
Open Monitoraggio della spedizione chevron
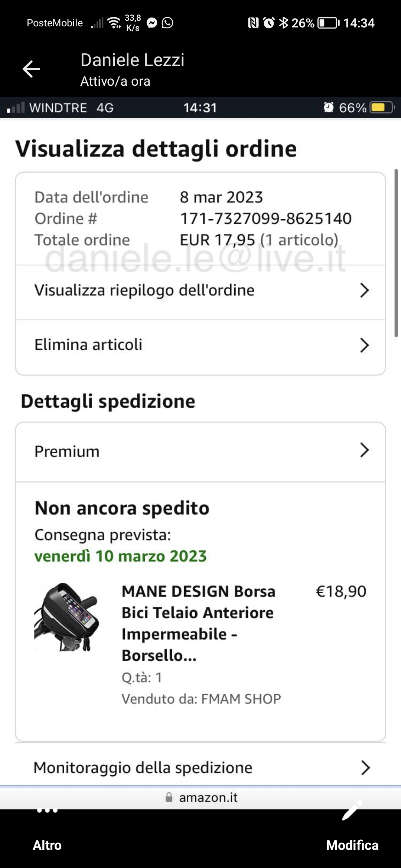pos(365,767)
